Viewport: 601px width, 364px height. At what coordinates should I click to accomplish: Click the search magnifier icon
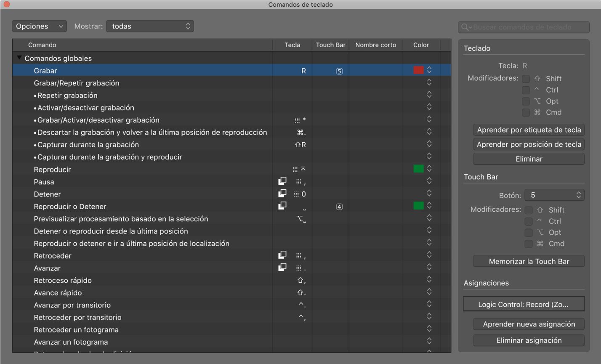465,27
